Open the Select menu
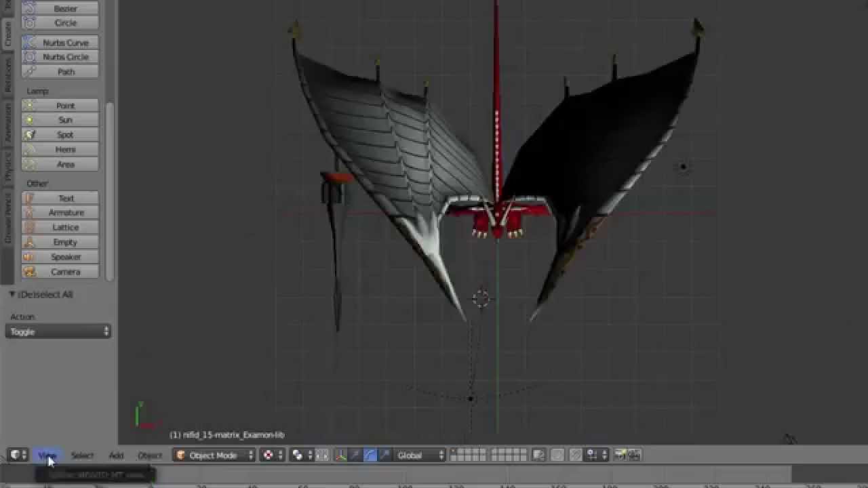The image size is (868, 488). 82,455
